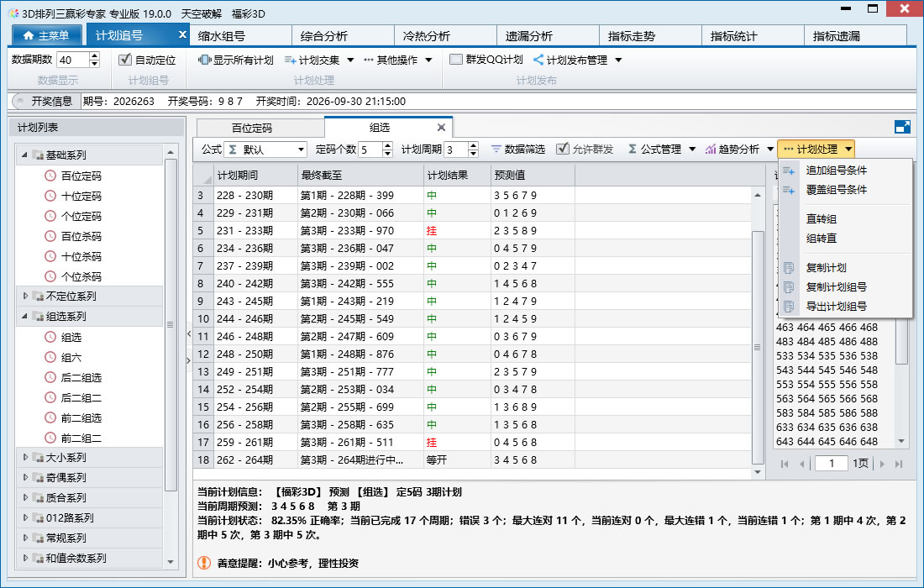Open 计划交集 icon in toolbar

coord(290,60)
